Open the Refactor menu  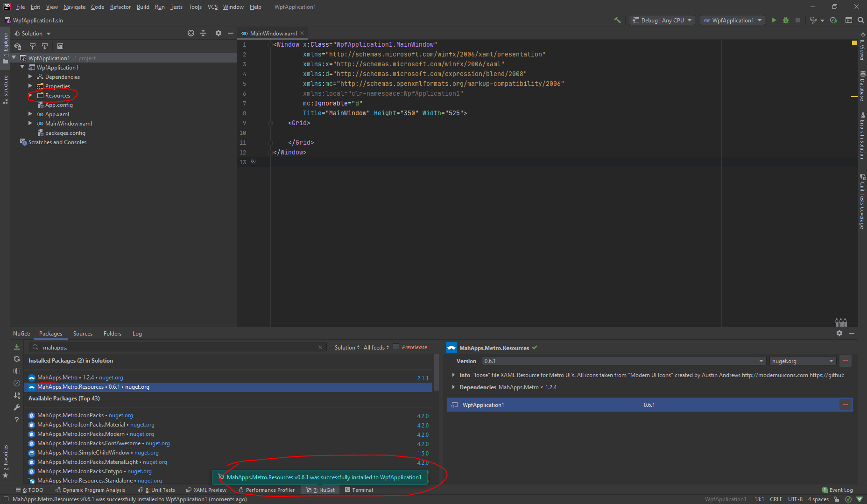[120, 7]
